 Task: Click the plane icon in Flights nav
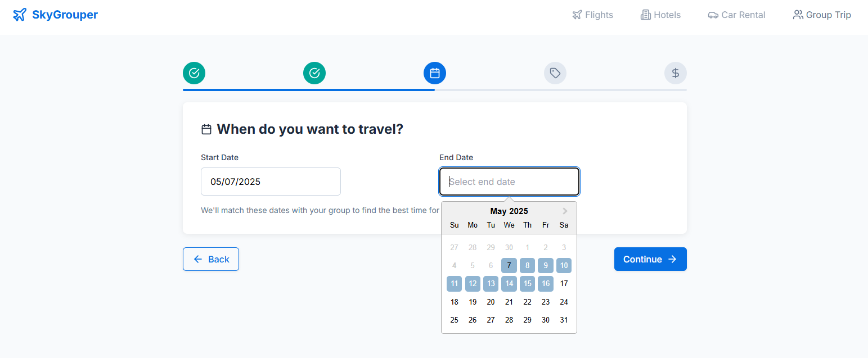pyautogui.click(x=577, y=15)
